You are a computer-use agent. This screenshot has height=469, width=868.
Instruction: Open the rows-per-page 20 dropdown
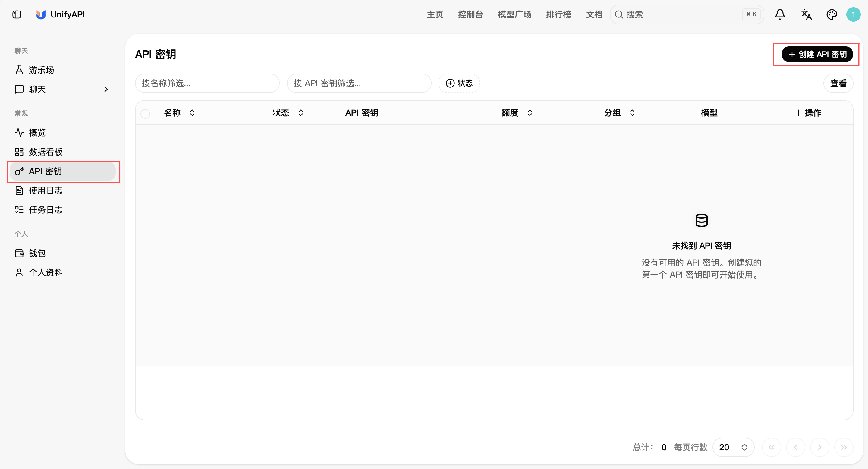pyautogui.click(x=733, y=447)
